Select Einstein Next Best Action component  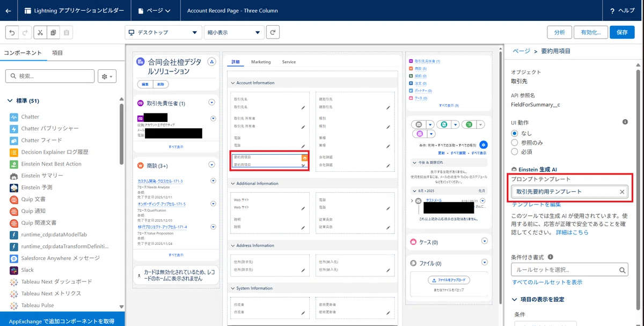pyautogui.click(x=46, y=164)
